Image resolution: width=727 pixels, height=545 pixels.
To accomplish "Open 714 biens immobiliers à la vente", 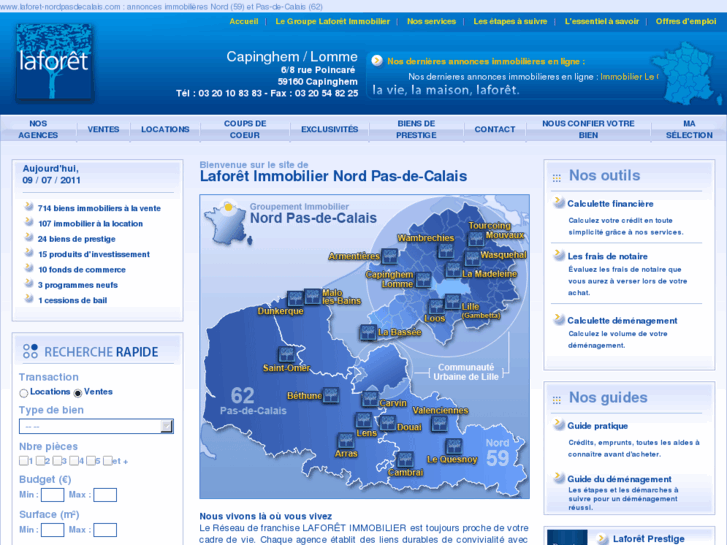I will [99, 208].
